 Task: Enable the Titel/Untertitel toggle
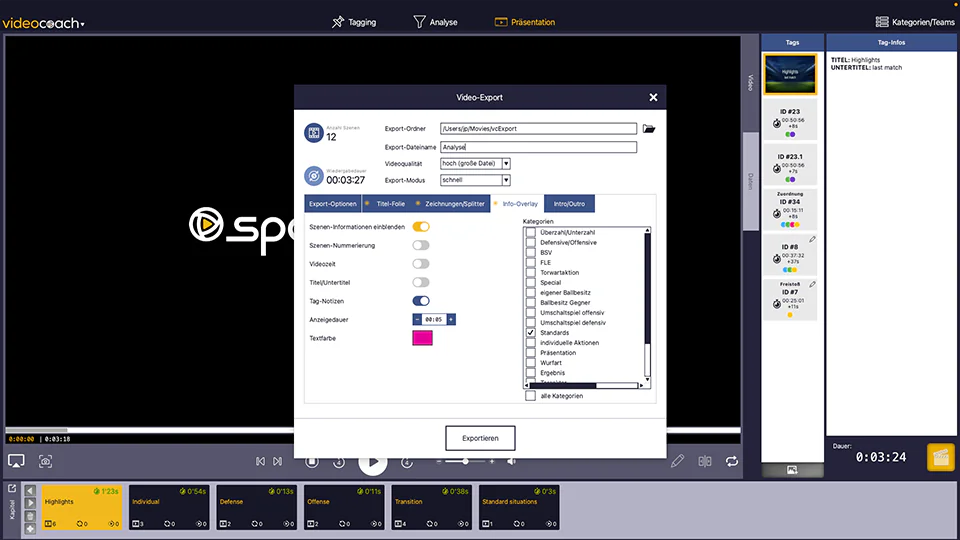[x=421, y=282]
